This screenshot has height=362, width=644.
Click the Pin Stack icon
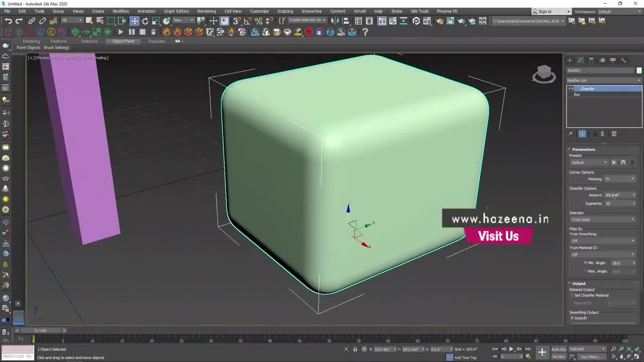[x=570, y=134]
